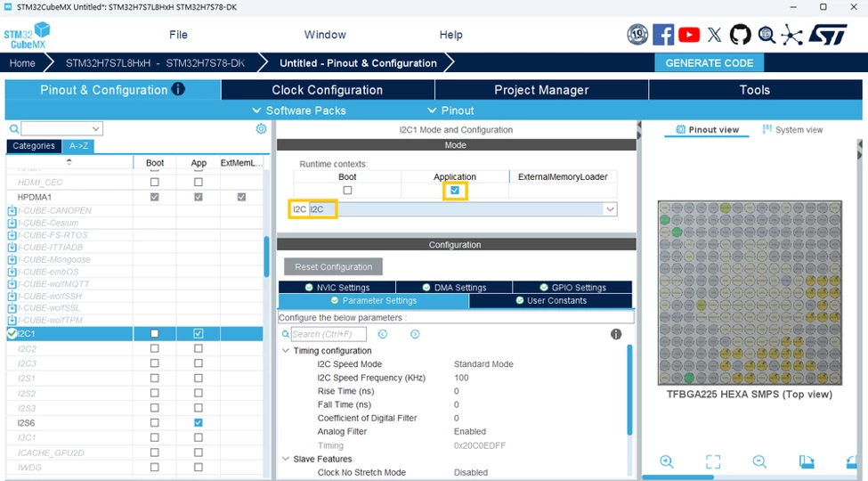The height and width of the screenshot is (481, 868).
Task: Click the rotate pinout view icon
Action: (x=807, y=461)
